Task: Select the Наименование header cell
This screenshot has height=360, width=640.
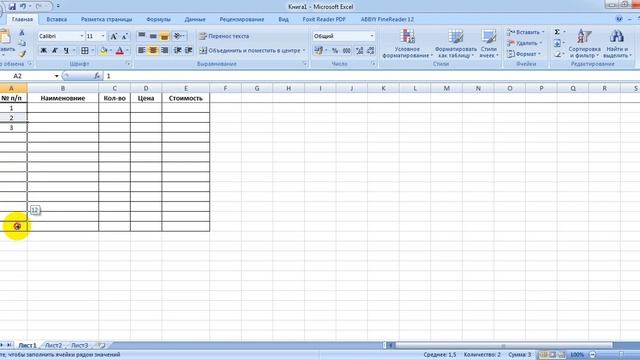Action: click(63, 98)
